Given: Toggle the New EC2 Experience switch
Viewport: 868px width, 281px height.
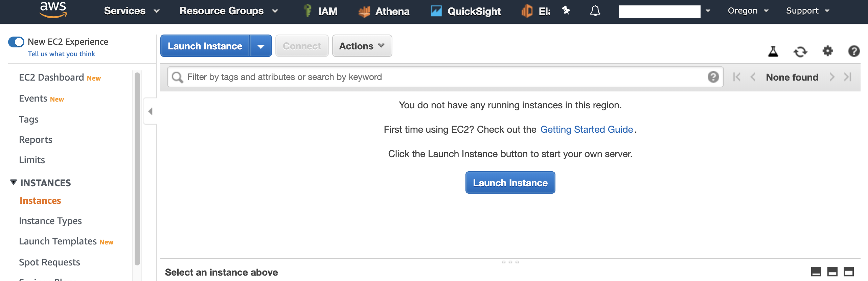Looking at the screenshot, I should pos(16,42).
